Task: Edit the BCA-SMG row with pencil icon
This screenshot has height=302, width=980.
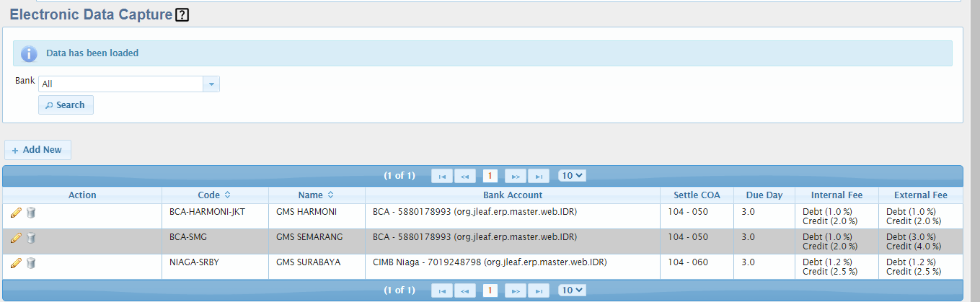Action: [16, 238]
